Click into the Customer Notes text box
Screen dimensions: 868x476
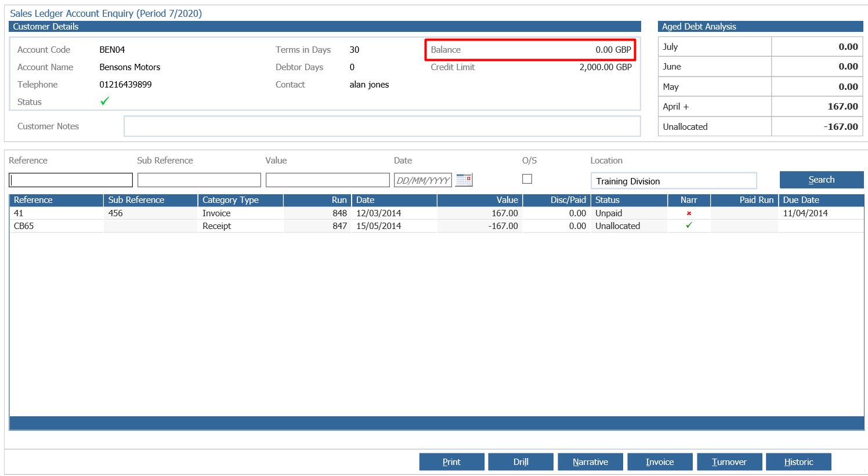[382, 126]
